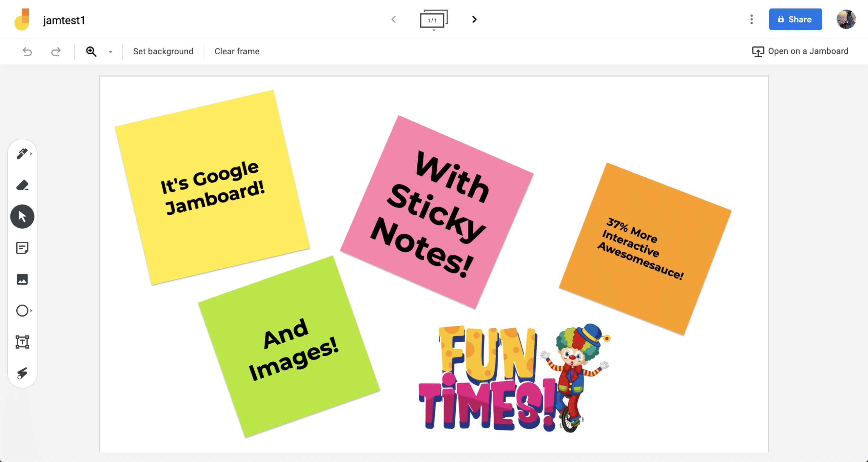Open the Insert image tool

(22, 279)
